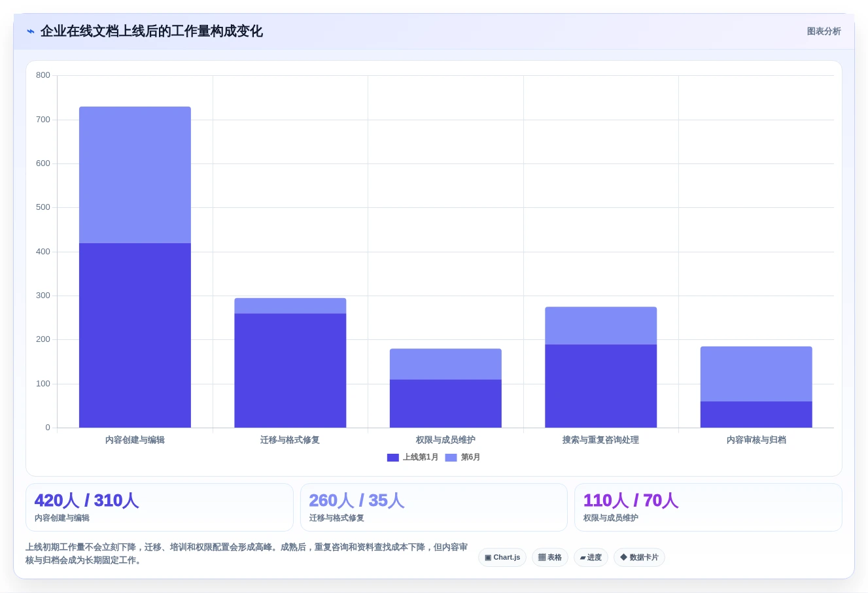Toggle the 第6月 legend entry
The width and height of the screenshot is (868, 593).
point(462,458)
